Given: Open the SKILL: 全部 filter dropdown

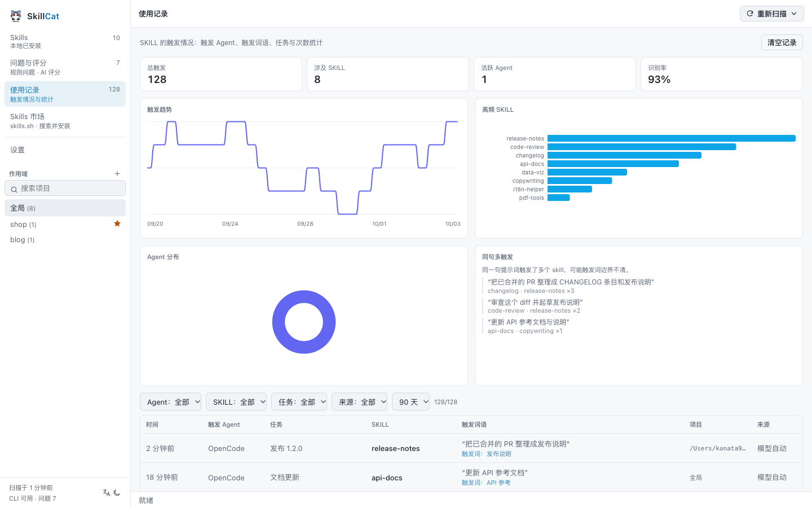Looking at the screenshot, I should pos(236,402).
